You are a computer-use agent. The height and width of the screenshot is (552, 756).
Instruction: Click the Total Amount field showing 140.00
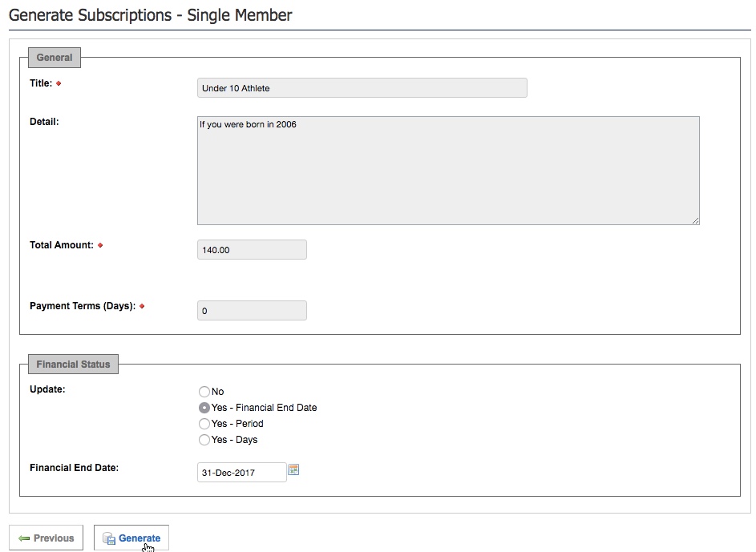(x=252, y=250)
